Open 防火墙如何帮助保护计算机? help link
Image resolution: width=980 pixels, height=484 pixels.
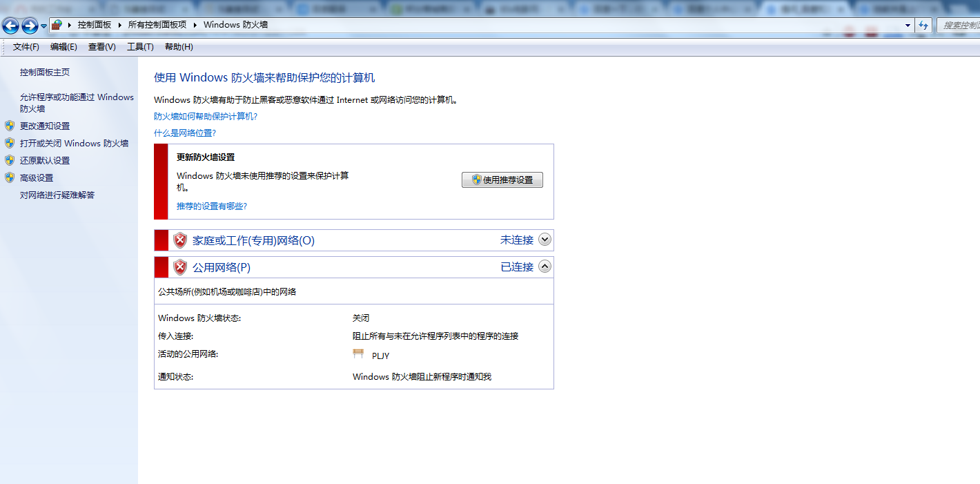coord(206,117)
